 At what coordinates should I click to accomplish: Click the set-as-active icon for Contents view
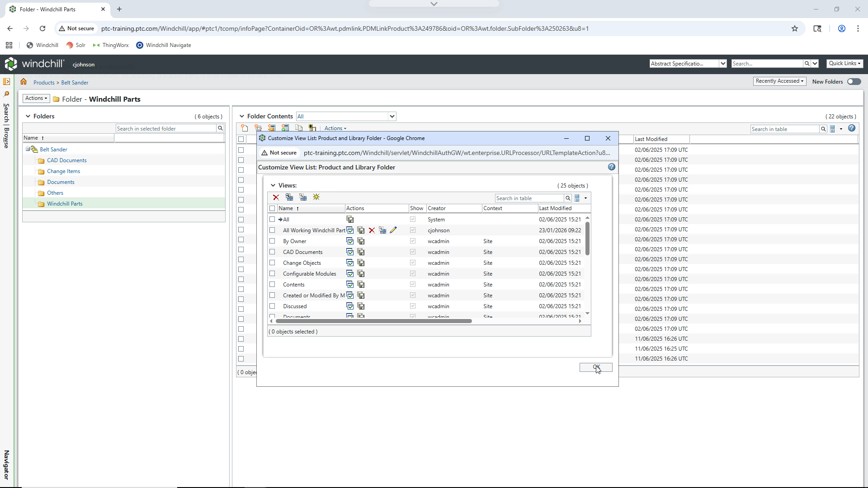pos(350,285)
